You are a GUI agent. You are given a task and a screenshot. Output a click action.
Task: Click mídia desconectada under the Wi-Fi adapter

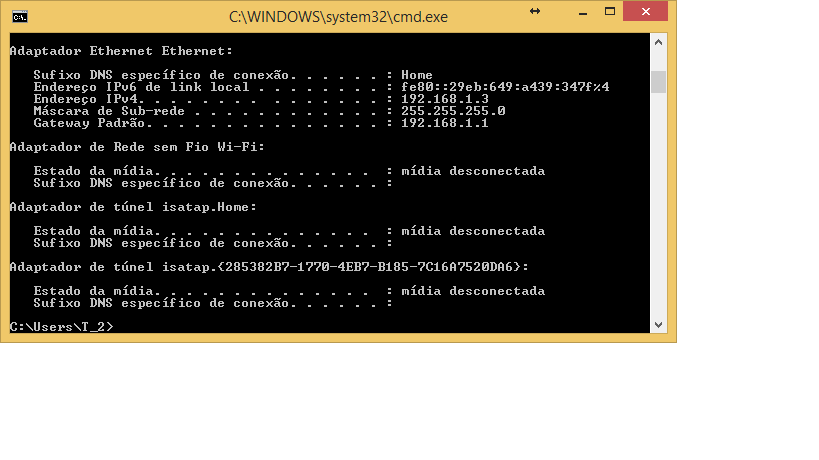tap(473, 171)
